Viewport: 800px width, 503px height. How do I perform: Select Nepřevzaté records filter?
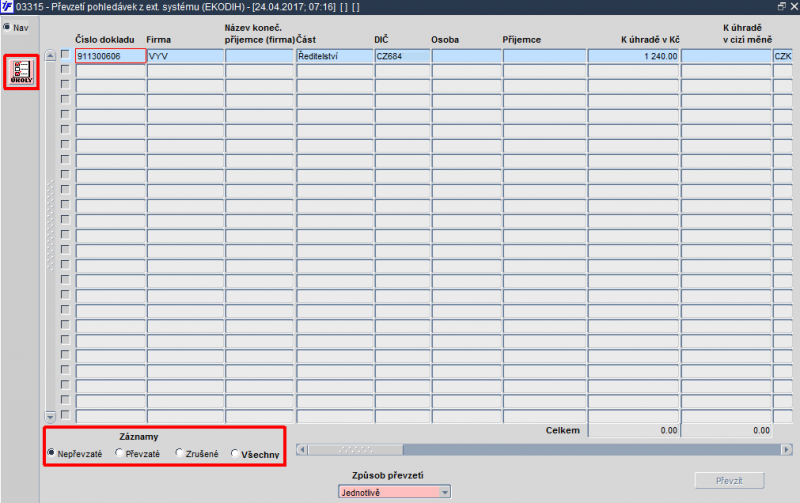[51, 453]
